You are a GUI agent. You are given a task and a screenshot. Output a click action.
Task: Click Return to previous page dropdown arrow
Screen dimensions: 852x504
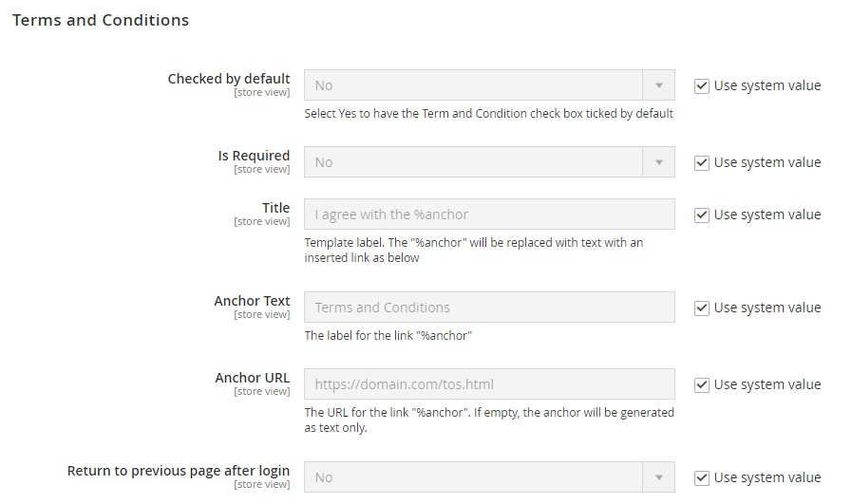coord(658,477)
